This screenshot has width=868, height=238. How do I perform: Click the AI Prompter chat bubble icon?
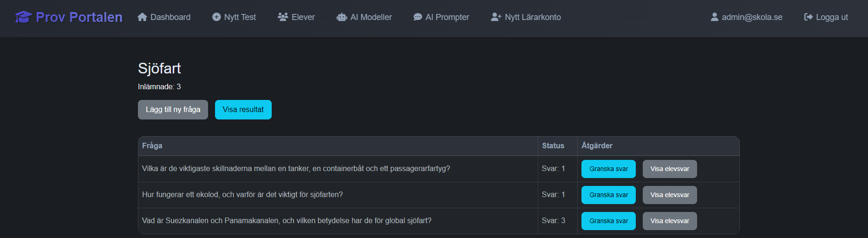(418, 17)
